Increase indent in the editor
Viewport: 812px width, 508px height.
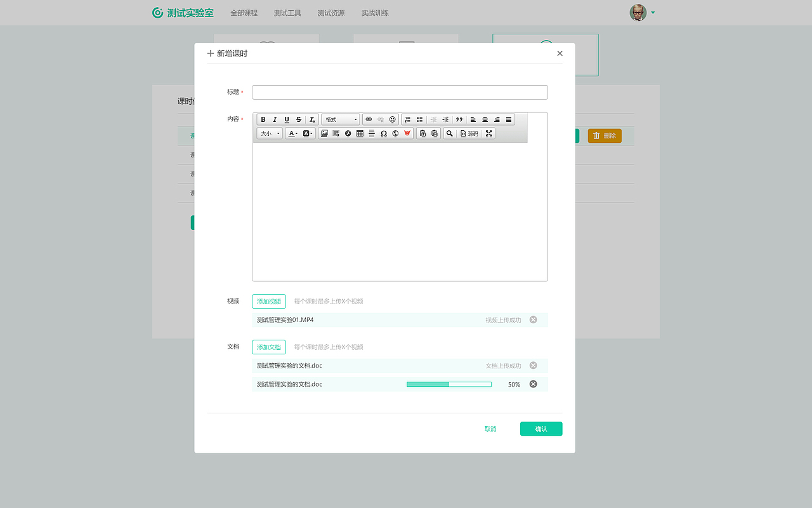click(x=445, y=119)
